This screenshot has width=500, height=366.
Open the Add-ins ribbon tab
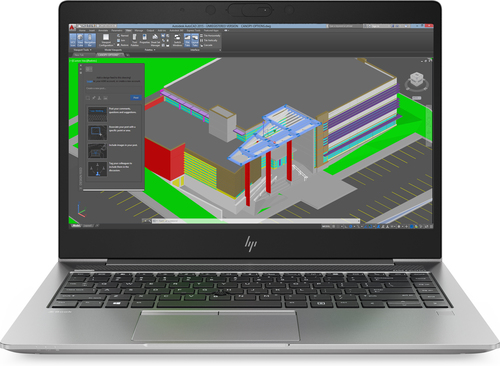[x=162, y=31]
